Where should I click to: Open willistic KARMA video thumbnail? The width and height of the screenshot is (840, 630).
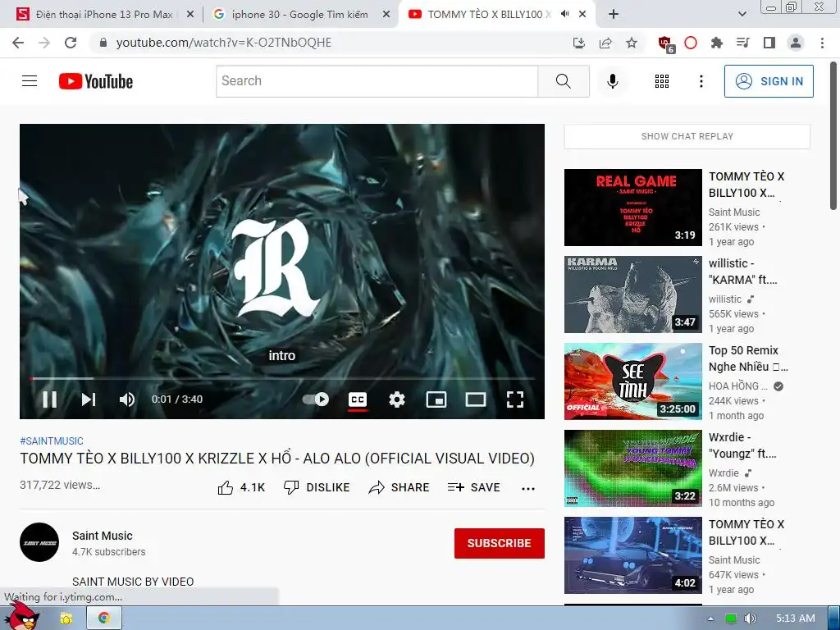click(632, 294)
